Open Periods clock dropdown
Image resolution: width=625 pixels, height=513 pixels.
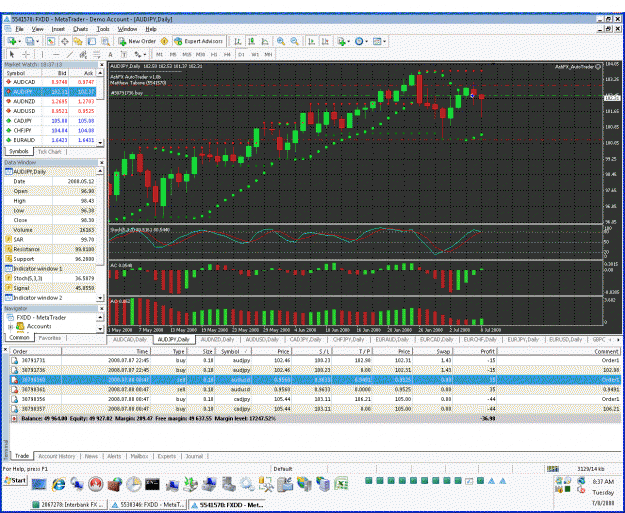click(x=361, y=41)
